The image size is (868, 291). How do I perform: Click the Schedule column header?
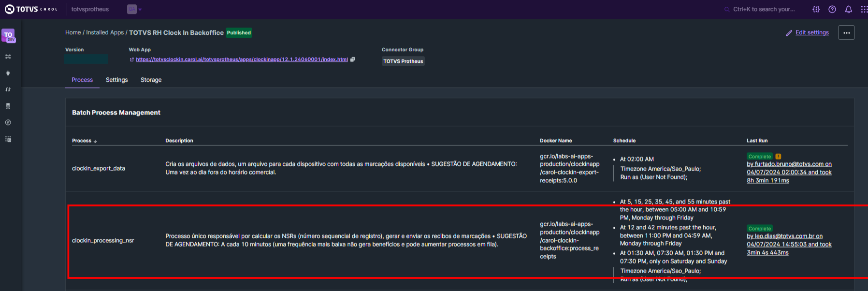pyautogui.click(x=624, y=141)
